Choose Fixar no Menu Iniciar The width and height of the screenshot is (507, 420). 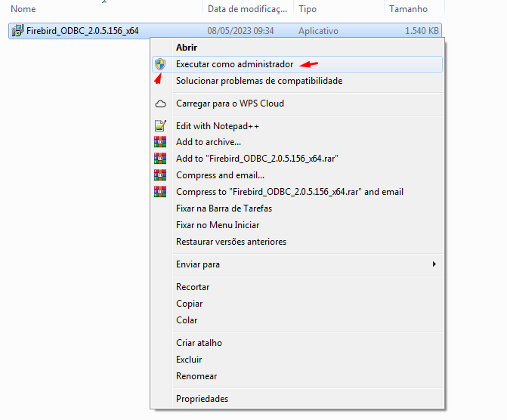click(297, 224)
